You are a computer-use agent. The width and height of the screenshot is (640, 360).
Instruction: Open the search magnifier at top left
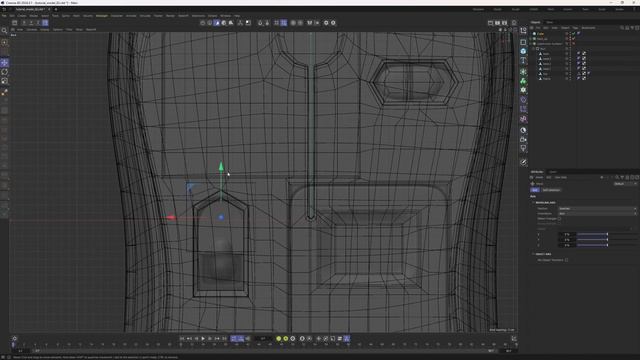(x=4, y=31)
